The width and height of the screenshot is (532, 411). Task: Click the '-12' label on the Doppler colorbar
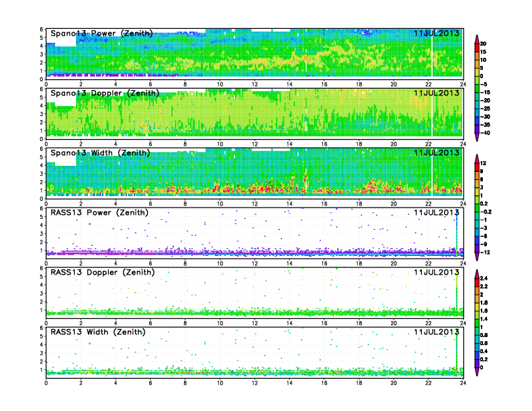pyautogui.click(x=485, y=253)
